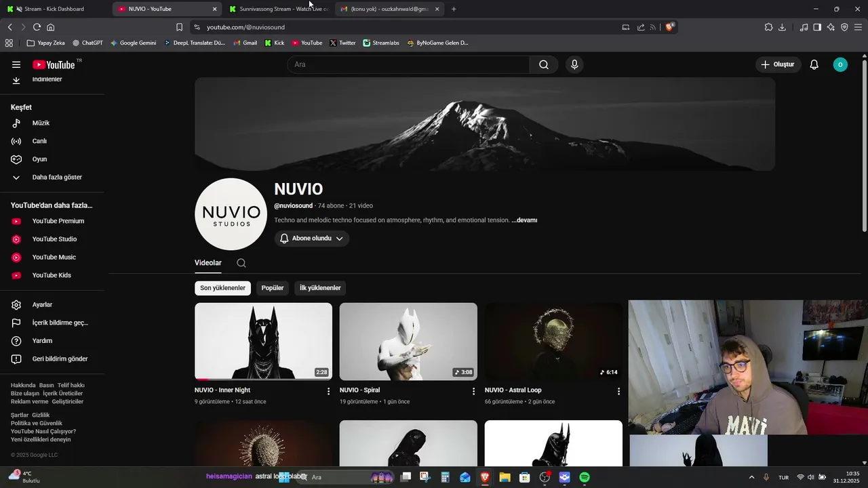
Task: Open the browser downloads icon
Action: pos(782,27)
